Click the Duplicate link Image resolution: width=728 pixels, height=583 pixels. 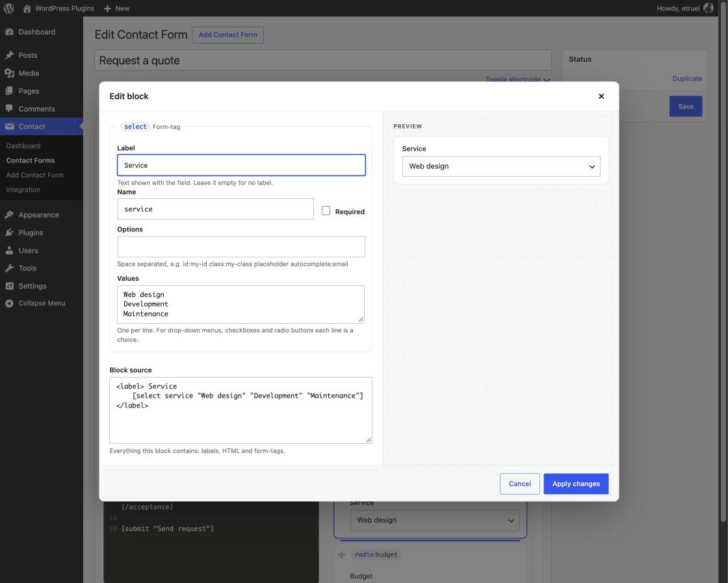(687, 79)
